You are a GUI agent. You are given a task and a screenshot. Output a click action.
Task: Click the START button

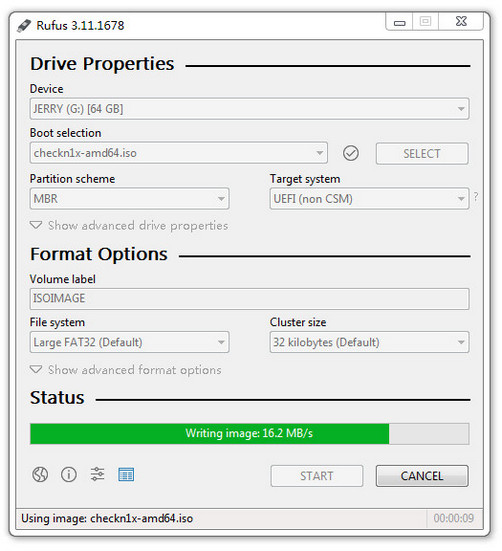click(x=317, y=476)
